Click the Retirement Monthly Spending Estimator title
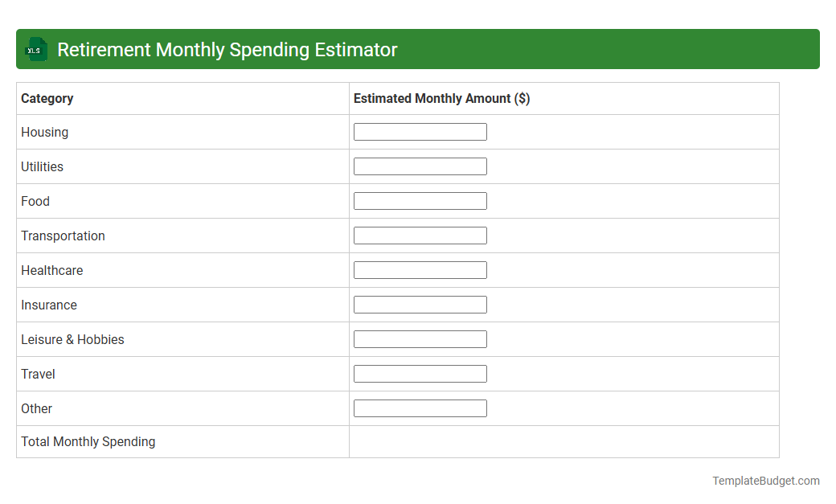The height and width of the screenshot is (504, 836). tap(227, 49)
